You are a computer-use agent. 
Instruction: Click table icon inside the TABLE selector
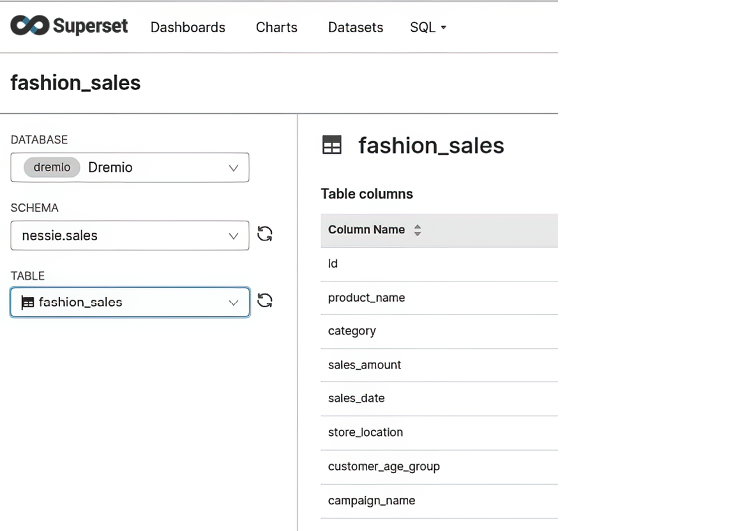pos(28,303)
